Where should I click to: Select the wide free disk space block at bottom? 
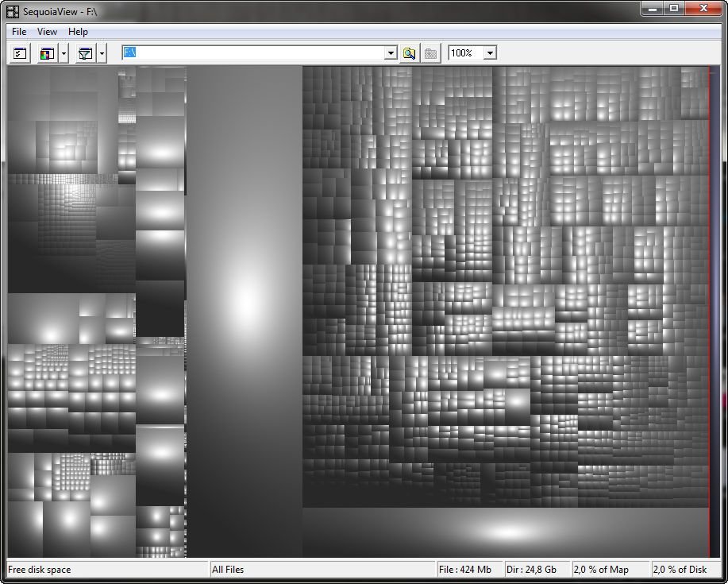point(505,532)
